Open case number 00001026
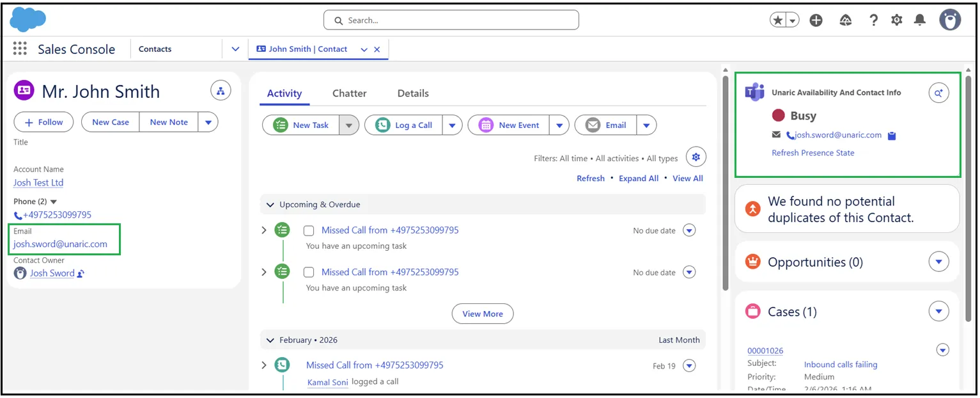The image size is (980, 398). pos(765,351)
